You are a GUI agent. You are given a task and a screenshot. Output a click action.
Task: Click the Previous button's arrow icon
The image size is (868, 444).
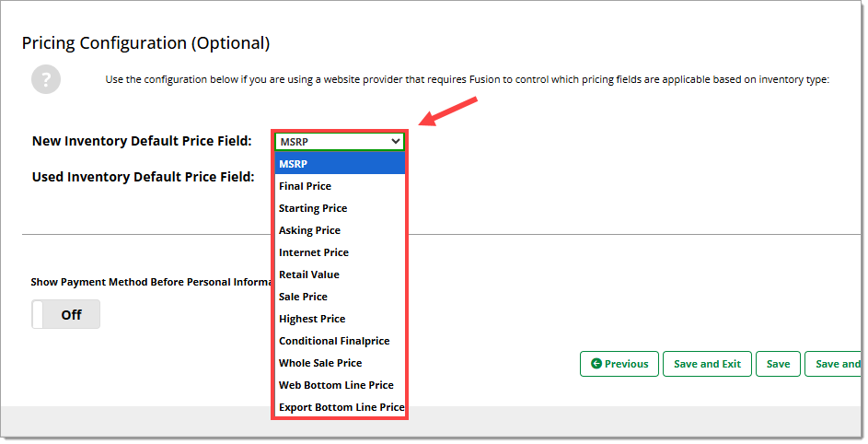point(596,364)
